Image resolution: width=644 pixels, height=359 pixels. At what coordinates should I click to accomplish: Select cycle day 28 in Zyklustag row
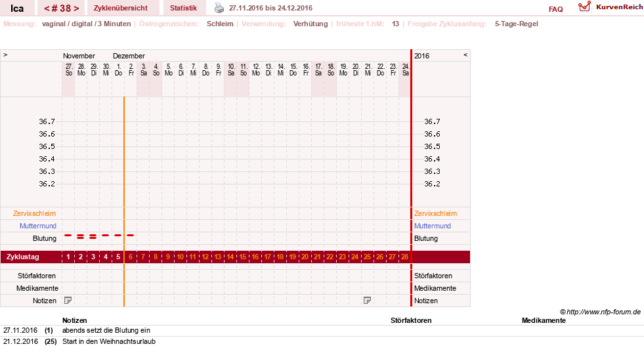coord(404,257)
